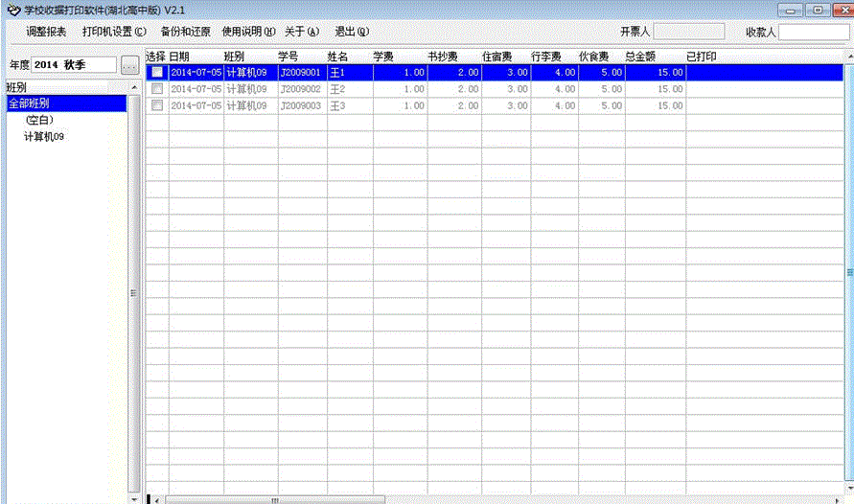This screenshot has width=854, height=504.
Task: Click the 关于 menu item
Action: (302, 32)
